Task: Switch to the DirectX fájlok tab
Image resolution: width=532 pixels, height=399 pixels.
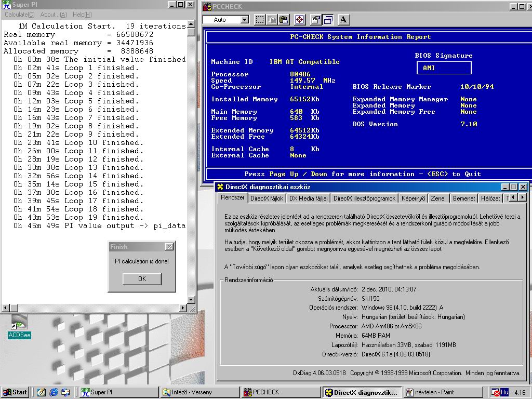Action: pos(267,198)
